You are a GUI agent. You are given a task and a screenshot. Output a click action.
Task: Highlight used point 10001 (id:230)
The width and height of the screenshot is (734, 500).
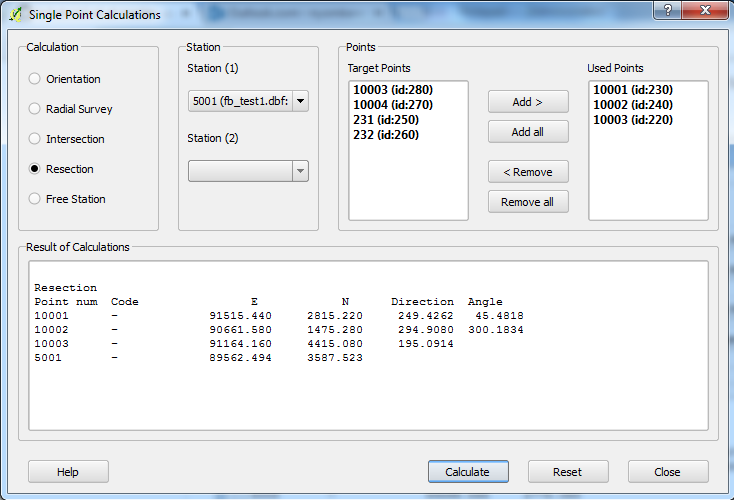632,90
